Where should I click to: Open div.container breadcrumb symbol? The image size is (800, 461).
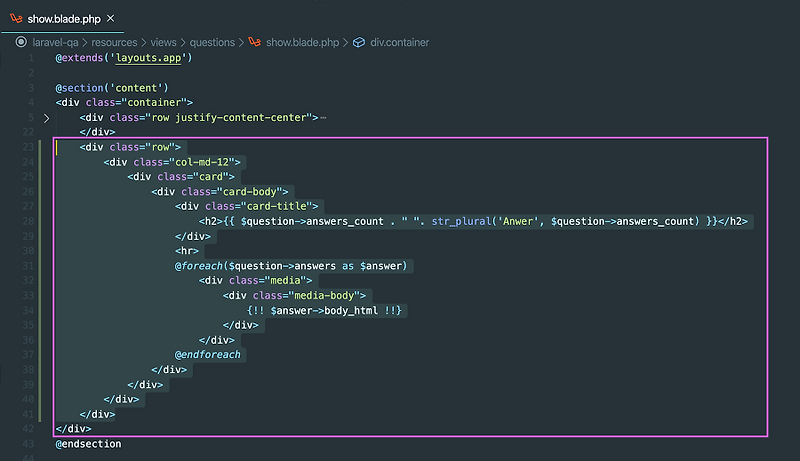tap(399, 42)
